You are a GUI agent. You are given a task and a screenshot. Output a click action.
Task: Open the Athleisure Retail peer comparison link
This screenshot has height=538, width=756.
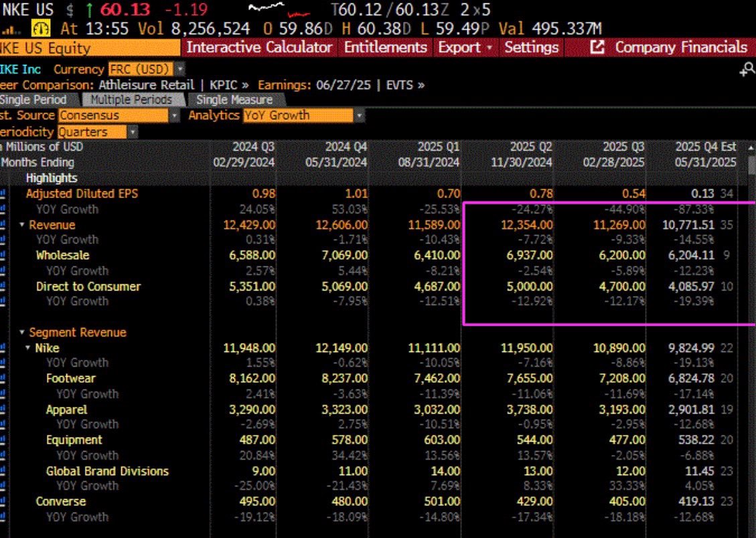147,85
